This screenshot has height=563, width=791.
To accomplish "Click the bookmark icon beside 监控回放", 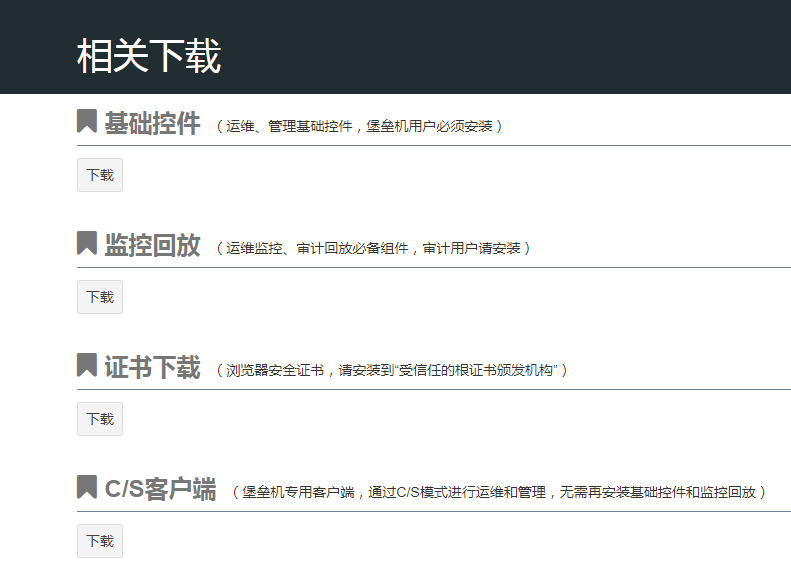I will (x=87, y=244).
